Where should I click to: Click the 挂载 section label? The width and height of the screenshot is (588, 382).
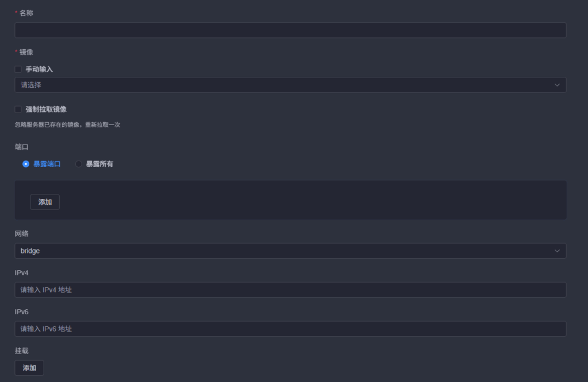(22, 350)
